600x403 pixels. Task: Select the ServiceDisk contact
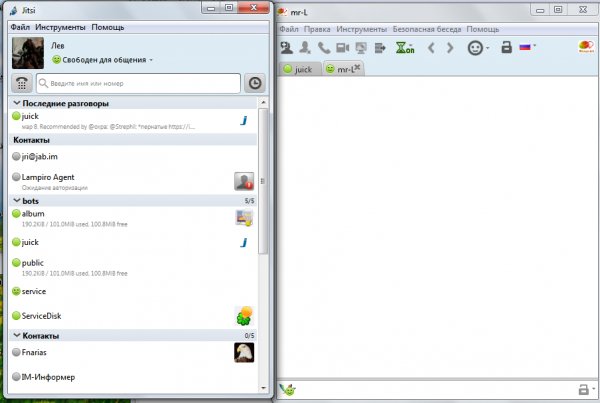(x=132, y=316)
